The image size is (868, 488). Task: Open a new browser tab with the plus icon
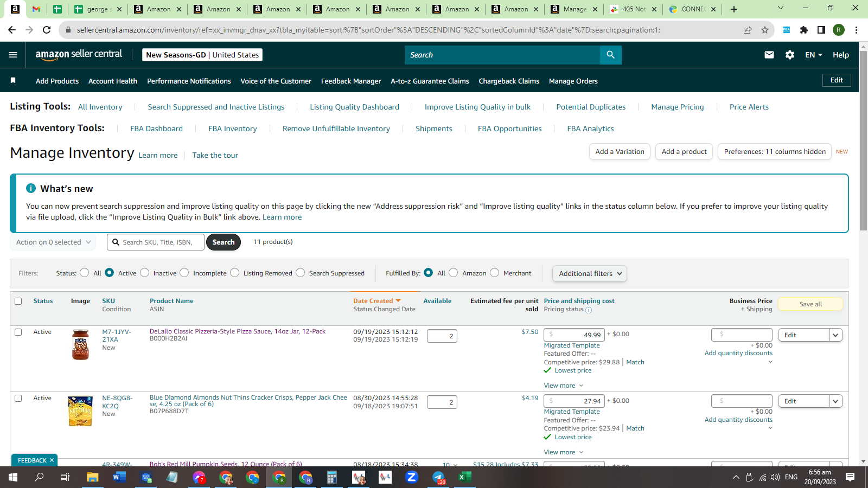click(x=734, y=9)
